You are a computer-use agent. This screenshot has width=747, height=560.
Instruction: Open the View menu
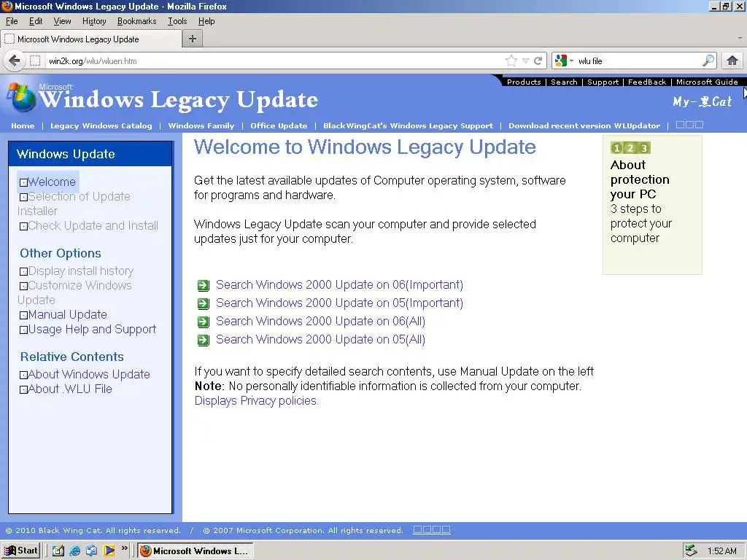coord(62,21)
